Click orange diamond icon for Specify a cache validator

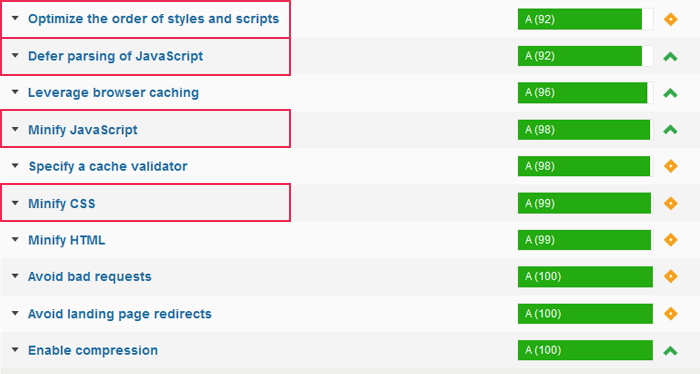pos(671,166)
